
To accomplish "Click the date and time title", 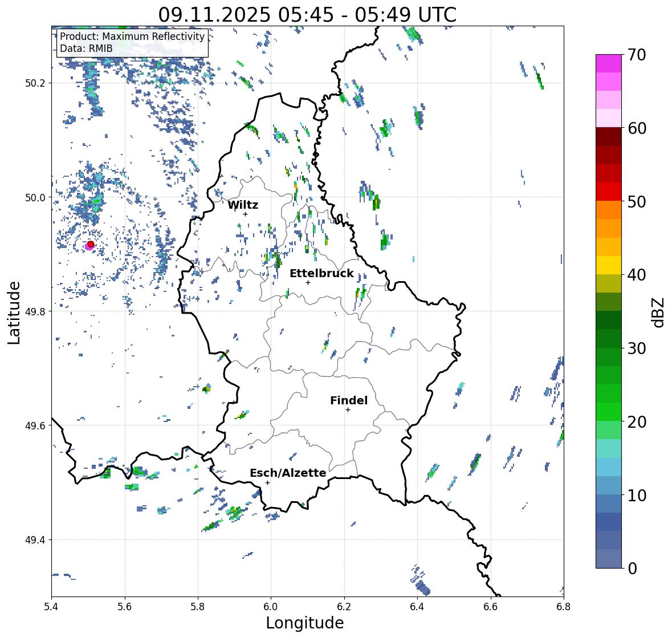I will [307, 15].
